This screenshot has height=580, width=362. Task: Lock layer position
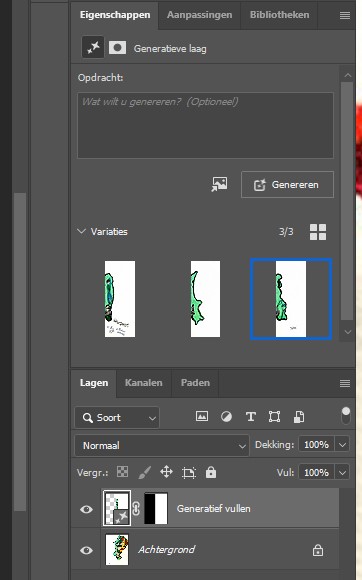[x=166, y=472]
